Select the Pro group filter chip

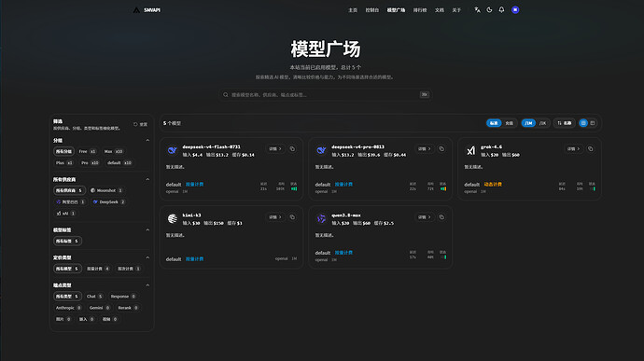[x=90, y=163]
